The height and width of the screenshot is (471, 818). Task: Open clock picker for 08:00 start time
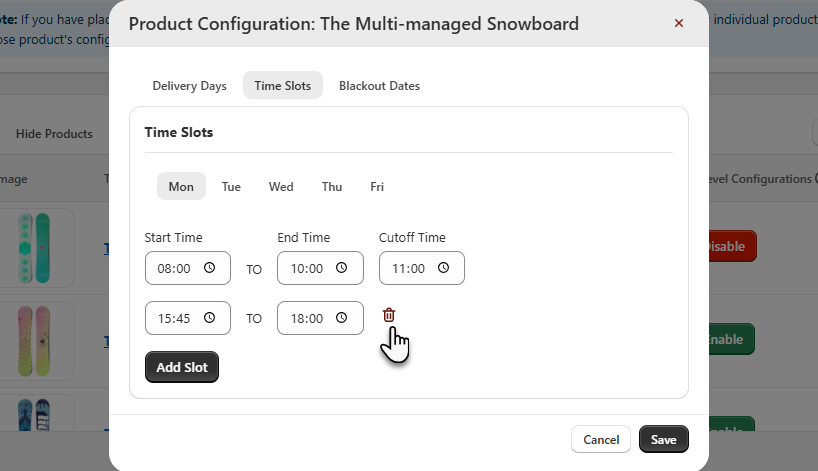(210, 268)
